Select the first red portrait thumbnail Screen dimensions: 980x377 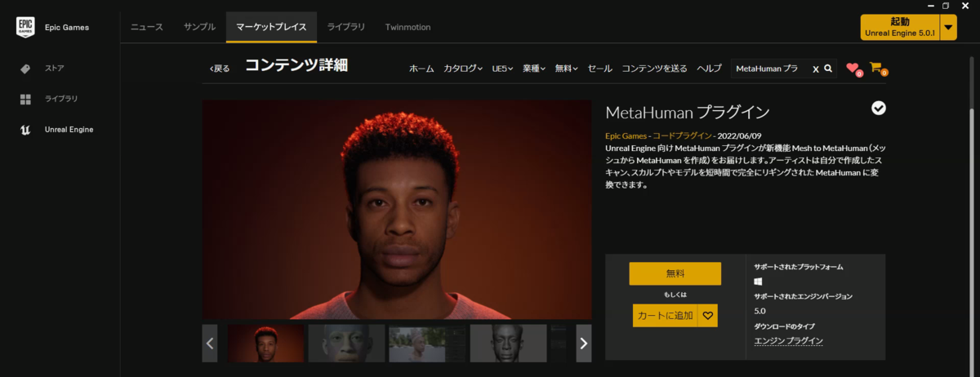(265, 344)
